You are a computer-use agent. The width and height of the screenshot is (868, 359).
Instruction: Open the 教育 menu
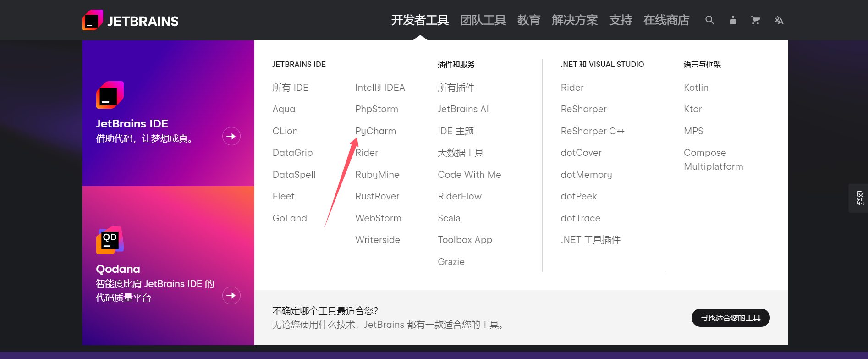[529, 20]
